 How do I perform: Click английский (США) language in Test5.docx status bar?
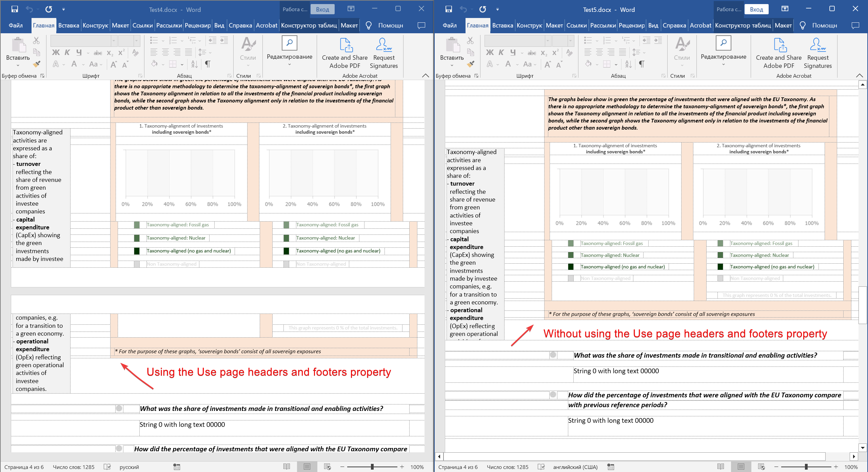coord(575,467)
